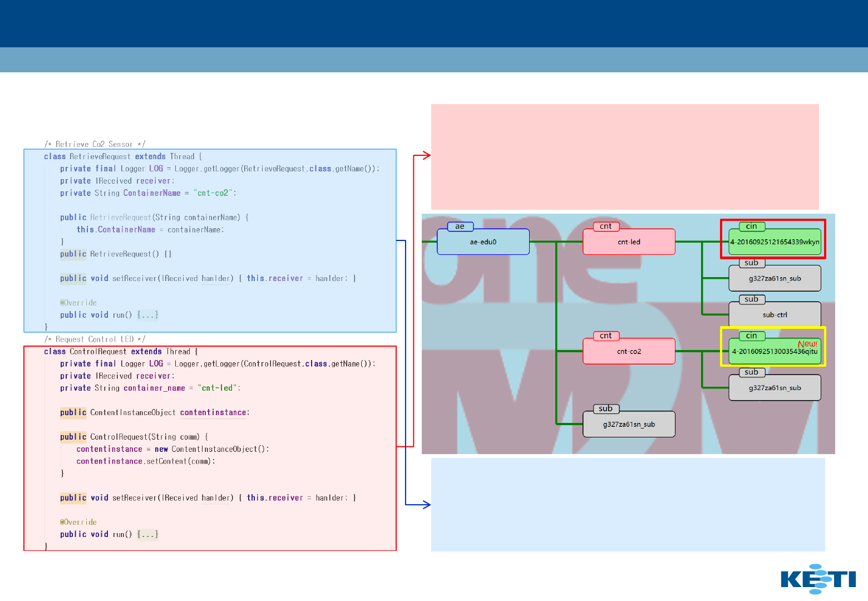Click the KETI logo
The width and height of the screenshot is (868, 601).
tap(818, 579)
